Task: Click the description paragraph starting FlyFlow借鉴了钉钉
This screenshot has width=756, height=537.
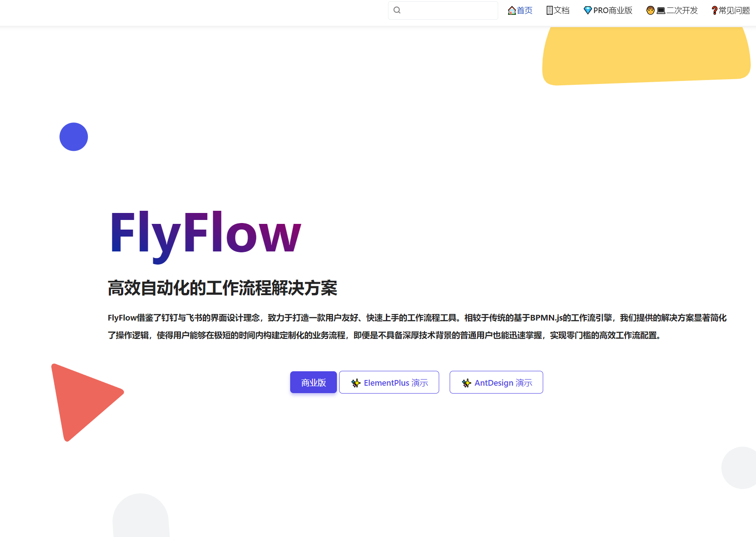Action: [x=417, y=326]
